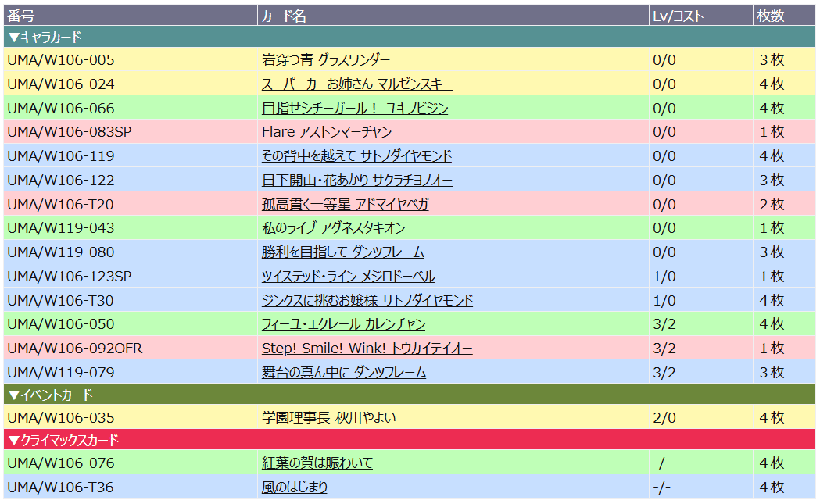Select card number UMA/W106-076
The image size is (820, 504).
pyautogui.click(x=61, y=463)
